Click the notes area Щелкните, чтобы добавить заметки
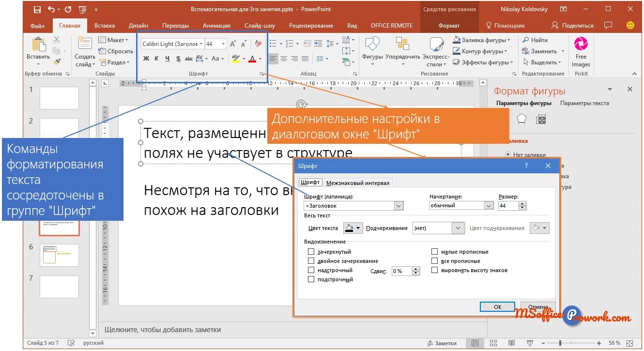Image resolution: width=644 pixels, height=351 pixels. click(x=163, y=330)
